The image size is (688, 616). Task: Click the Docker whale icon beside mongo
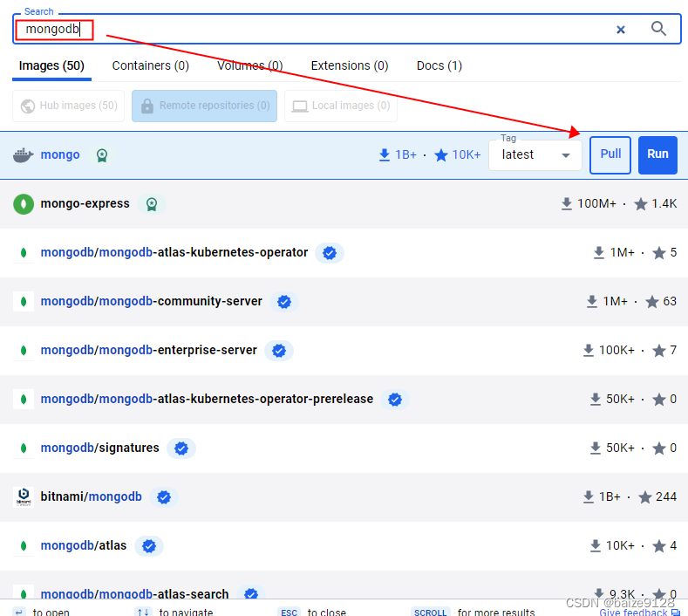[24, 155]
